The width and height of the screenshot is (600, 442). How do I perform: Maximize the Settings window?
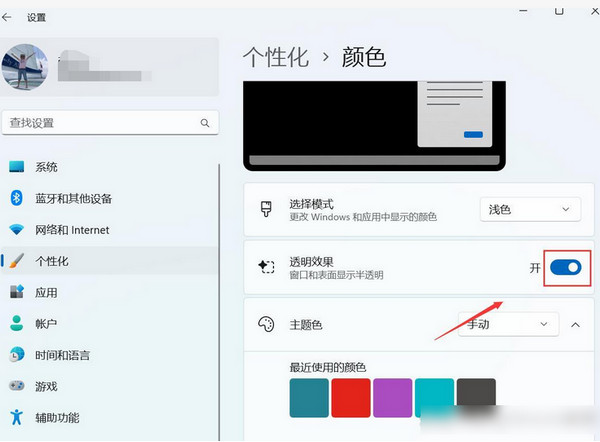coord(559,11)
